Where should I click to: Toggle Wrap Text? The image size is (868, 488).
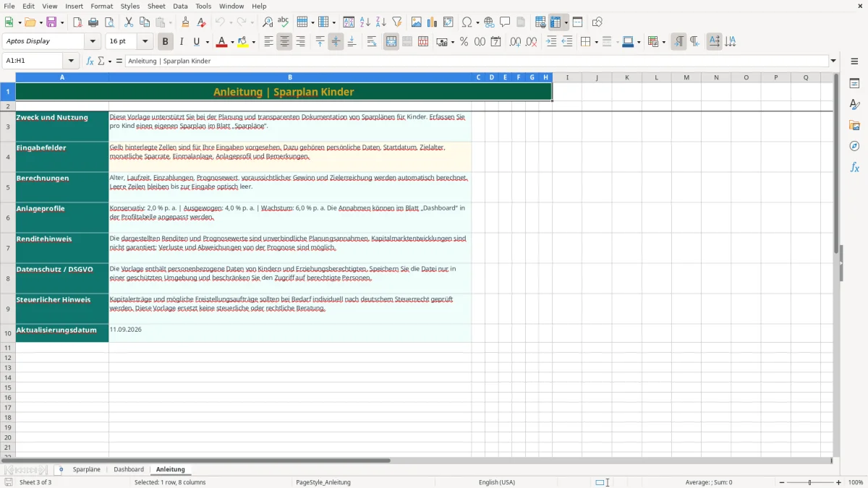372,42
